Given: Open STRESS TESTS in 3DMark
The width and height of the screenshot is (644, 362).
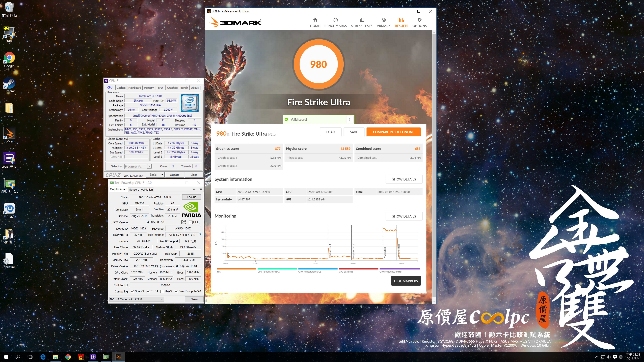Looking at the screenshot, I should coord(362,22).
